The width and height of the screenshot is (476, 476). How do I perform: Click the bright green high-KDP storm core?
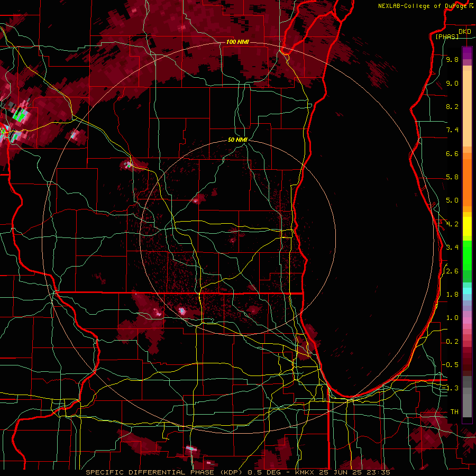click(20, 115)
